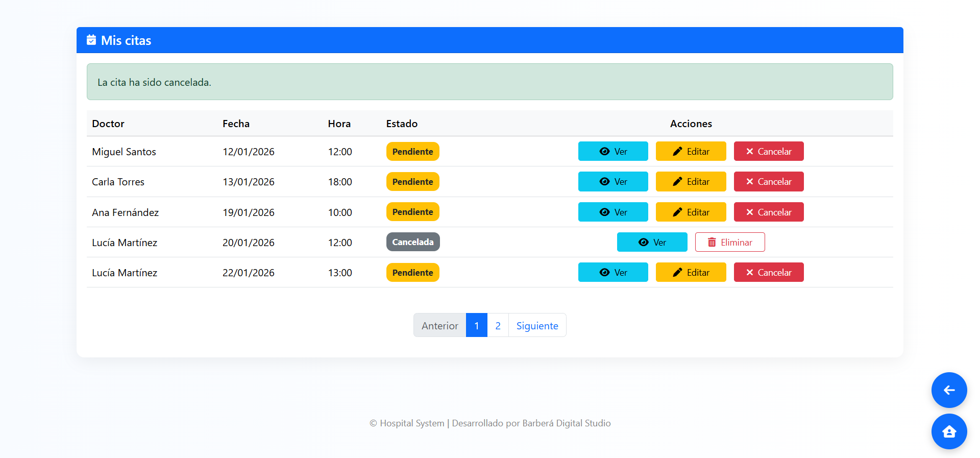Edit the 22/01/2026 Lucía Martínez appointment

(691, 272)
